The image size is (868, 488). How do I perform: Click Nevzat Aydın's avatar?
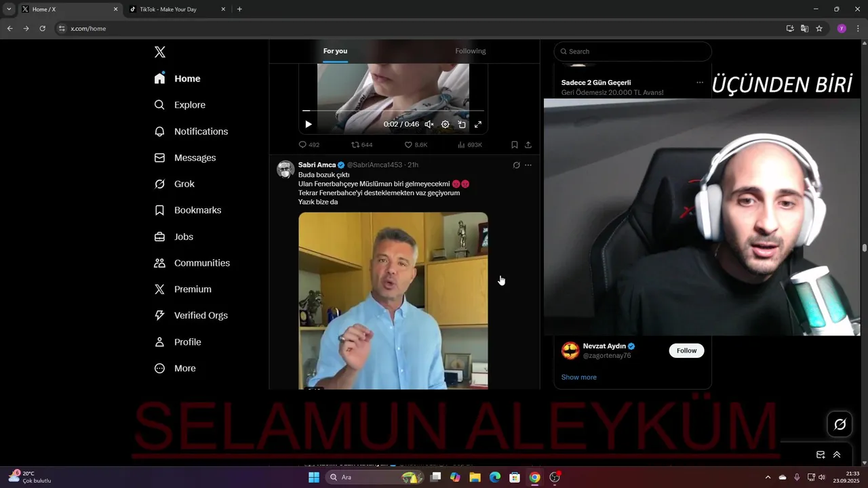click(x=570, y=350)
